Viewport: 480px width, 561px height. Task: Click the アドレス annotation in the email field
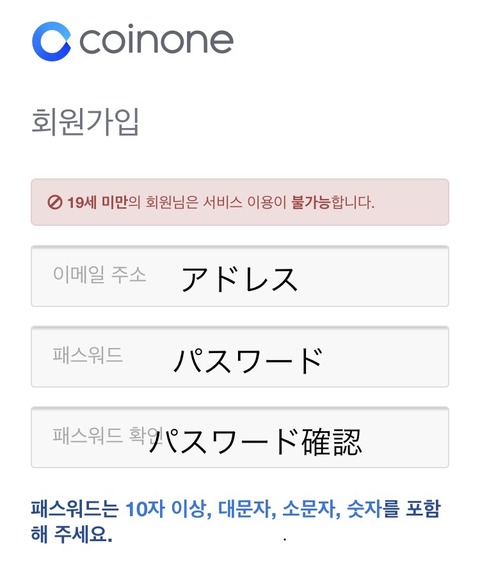(239, 279)
